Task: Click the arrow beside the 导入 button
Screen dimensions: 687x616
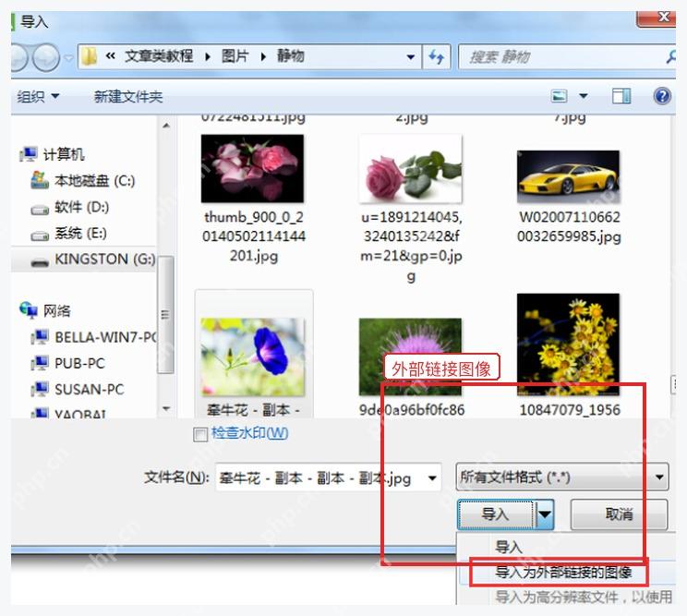Action: (x=545, y=513)
